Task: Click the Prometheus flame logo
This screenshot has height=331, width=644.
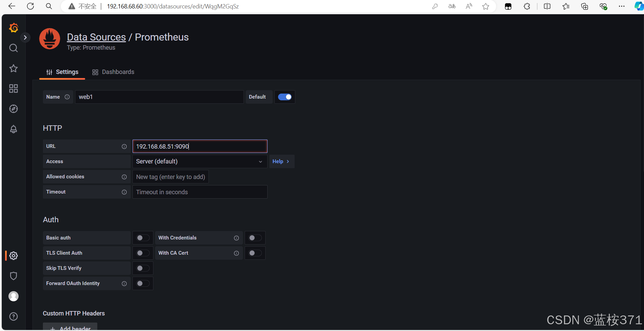Action: [50, 39]
